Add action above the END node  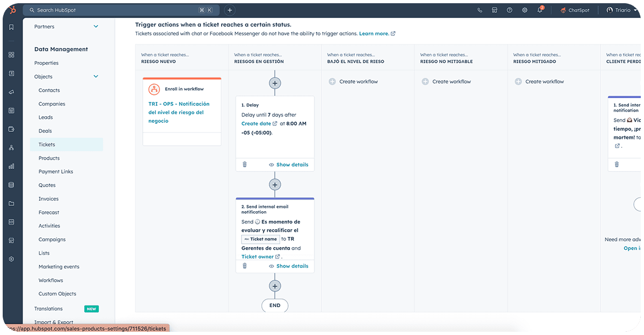pos(275,286)
